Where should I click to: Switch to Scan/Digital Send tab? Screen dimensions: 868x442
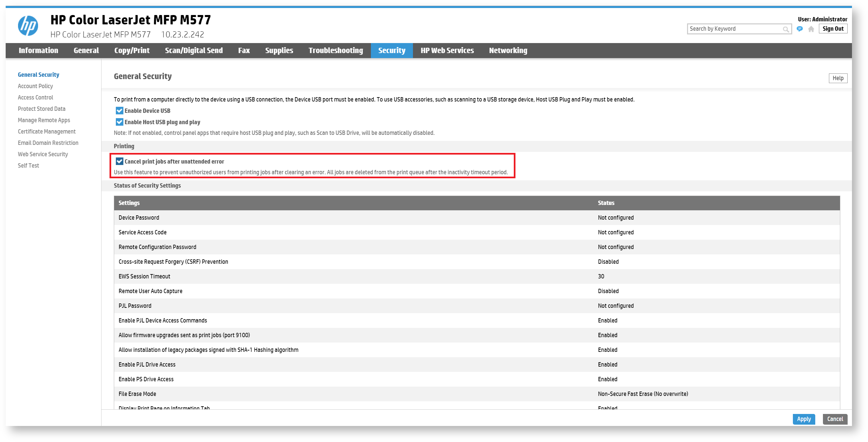click(194, 50)
